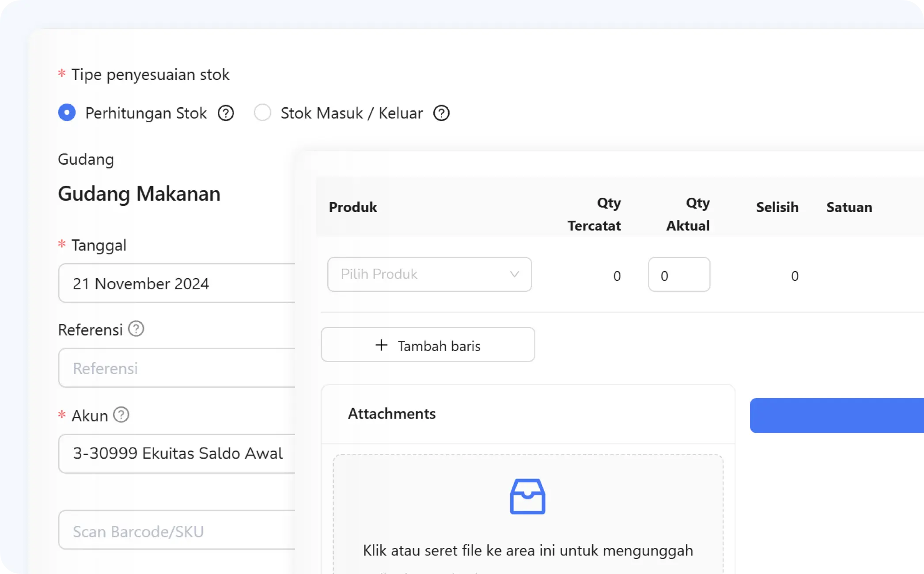Viewport: 924px width, 574px height.
Task: Click the Referensi input field
Action: coord(177,368)
